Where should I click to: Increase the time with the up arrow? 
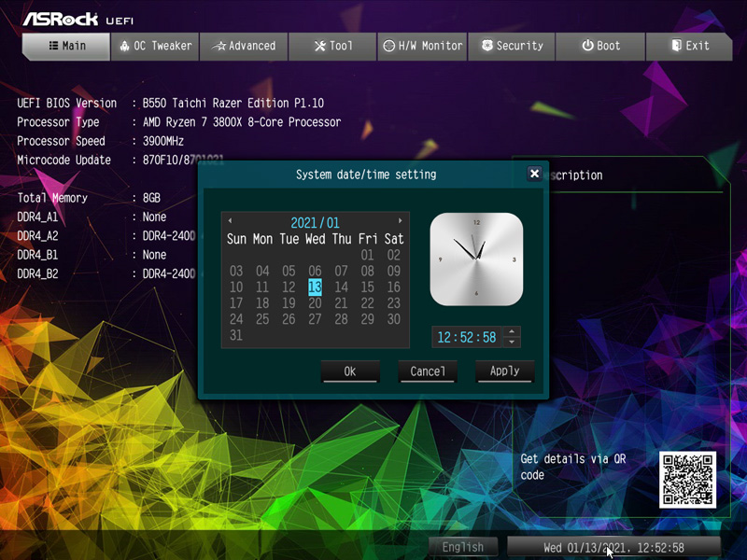pos(512,331)
